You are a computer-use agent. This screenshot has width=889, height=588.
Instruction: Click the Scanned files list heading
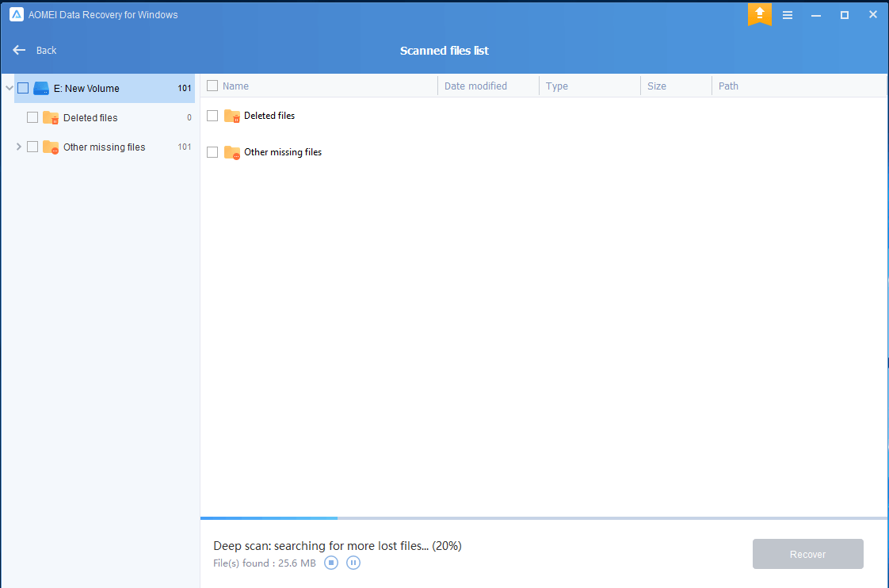click(444, 51)
